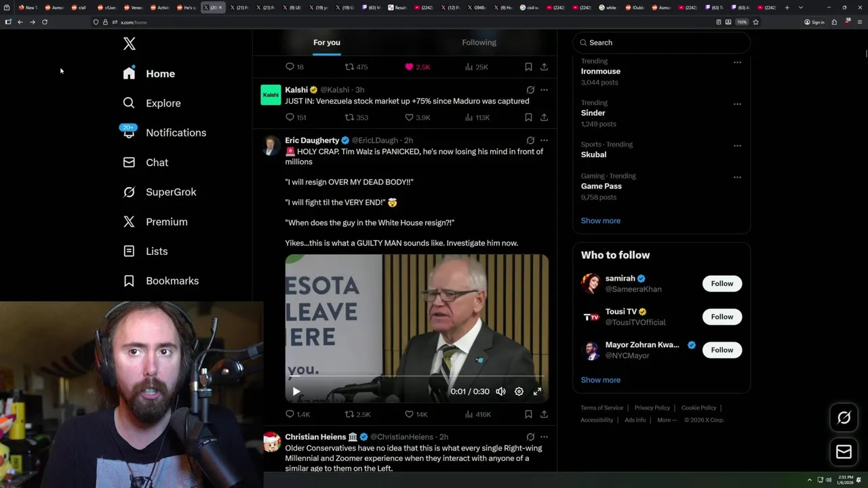Follow Mayor Zohran Kwa...

(x=722, y=350)
